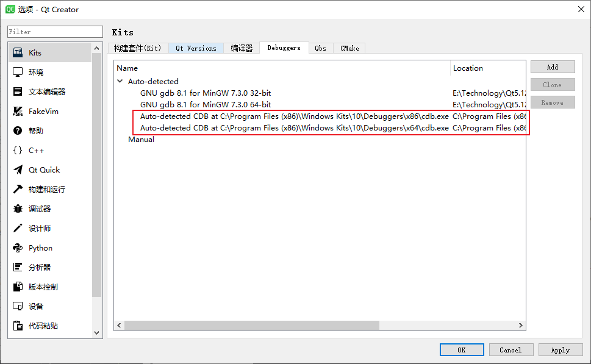This screenshot has width=591, height=364.
Task: Switch to the 构建套件(Kit) tab
Action: (138, 48)
